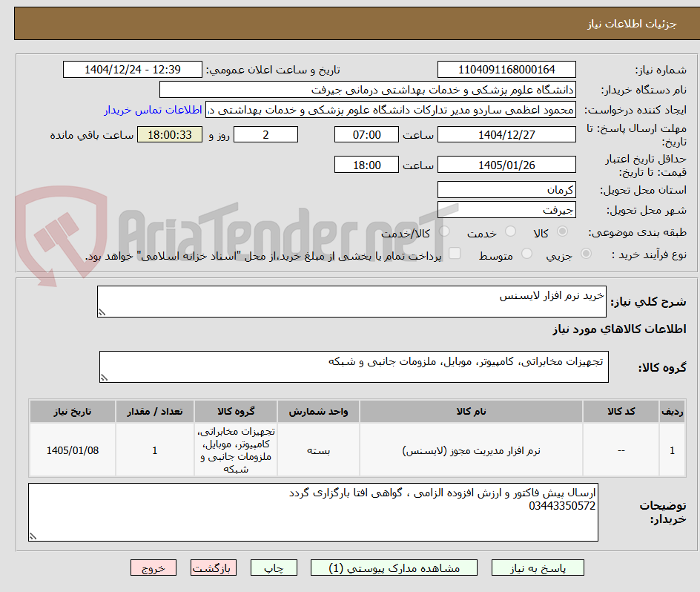This screenshot has width=700, height=592.
Task: Click the 'گروه کالا' column header
Action: (x=236, y=412)
